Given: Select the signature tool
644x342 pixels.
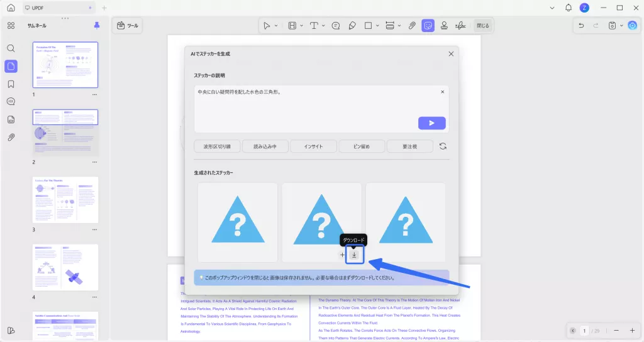Looking at the screenshot, I should click(x=460, y=25).
